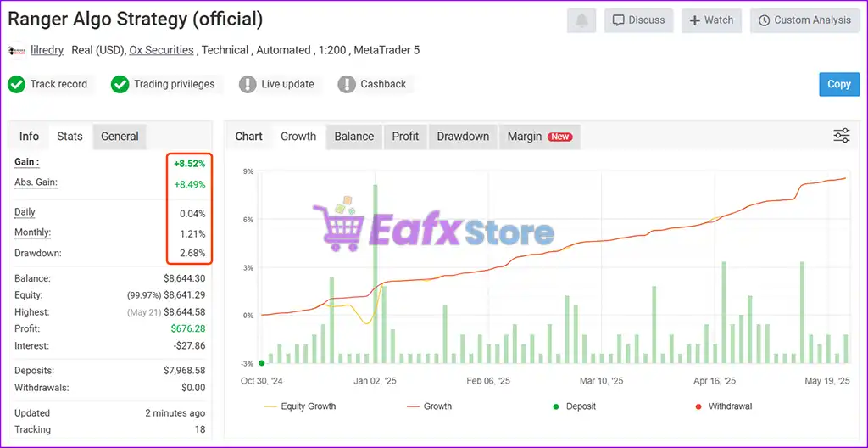Click the lilredry avatar image
The height and width of the screenshot is (448, 868).
click(x=17, y=50)
